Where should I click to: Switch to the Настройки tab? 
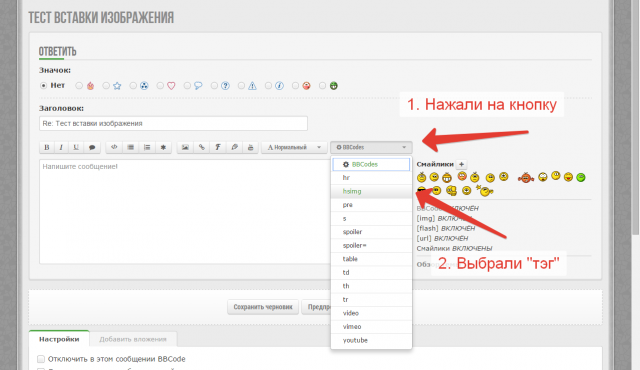pyautogui.click(x=59, y=339)
